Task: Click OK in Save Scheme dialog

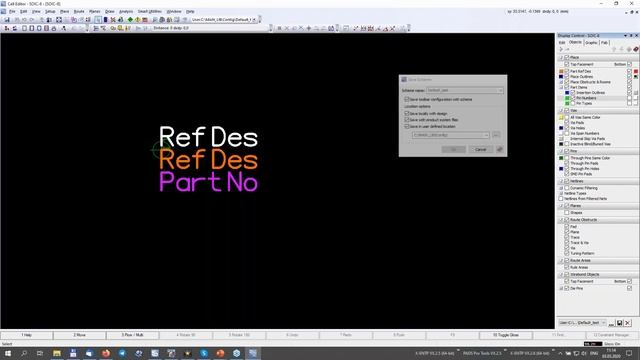Action: (x=453, y=149)
